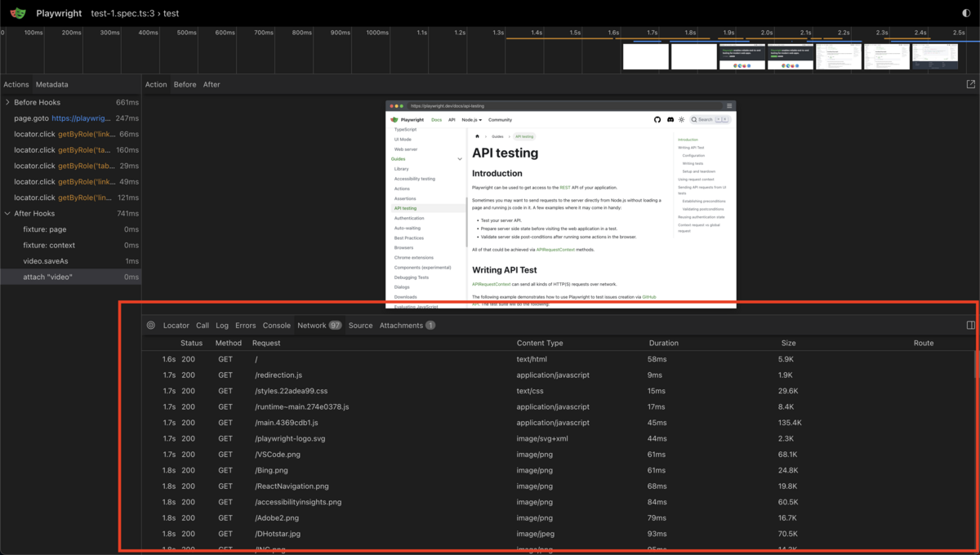Click the Route column header
Viewport: 980px width, 555px height.
[x=924, y=343]
